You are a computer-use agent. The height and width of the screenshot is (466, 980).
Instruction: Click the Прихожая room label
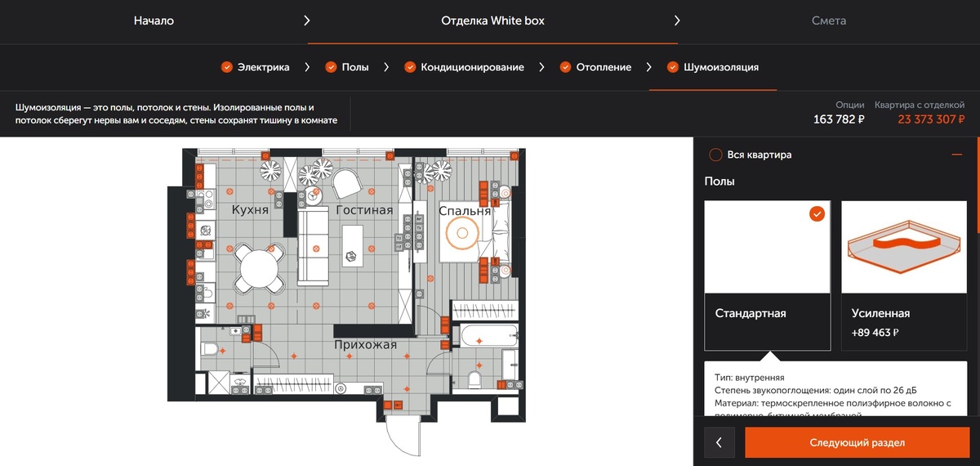point(365,344)
